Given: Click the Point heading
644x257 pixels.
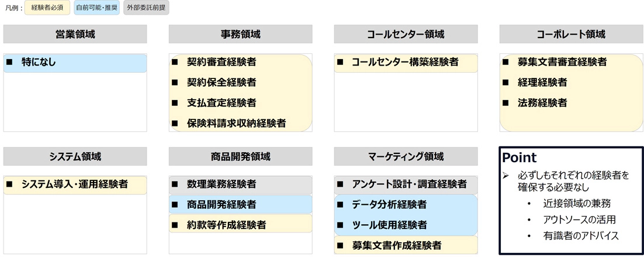Looking at the screenshot, I should pos(520,158).
